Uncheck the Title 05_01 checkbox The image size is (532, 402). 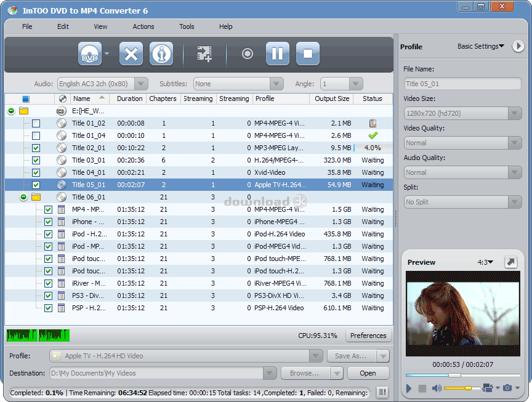point(36,185)
